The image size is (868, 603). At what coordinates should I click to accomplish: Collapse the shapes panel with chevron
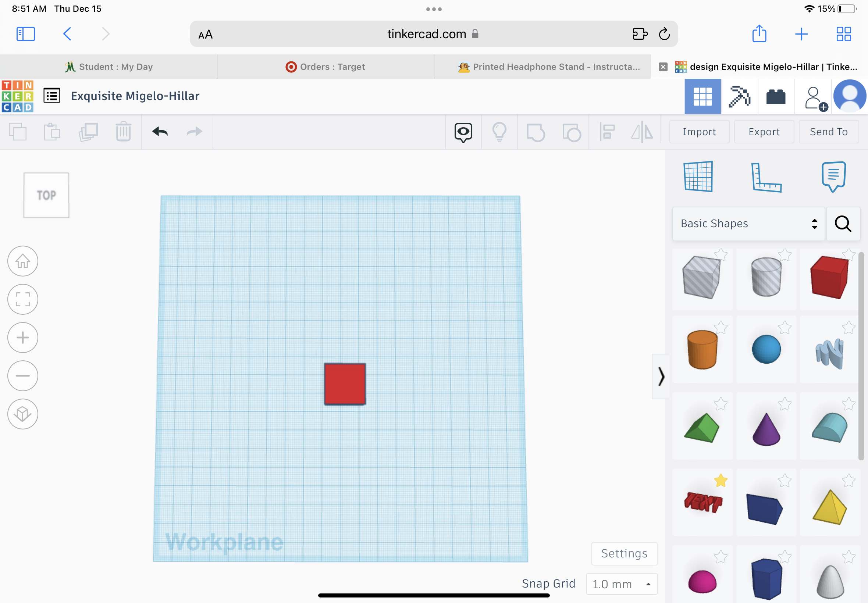click(x=661, y=376)
